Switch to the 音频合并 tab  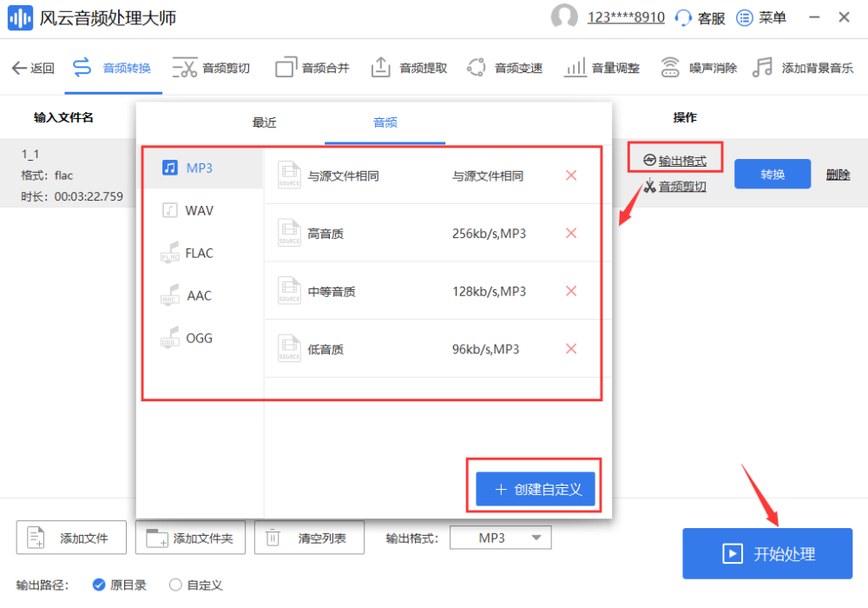[x=312, y=68]
